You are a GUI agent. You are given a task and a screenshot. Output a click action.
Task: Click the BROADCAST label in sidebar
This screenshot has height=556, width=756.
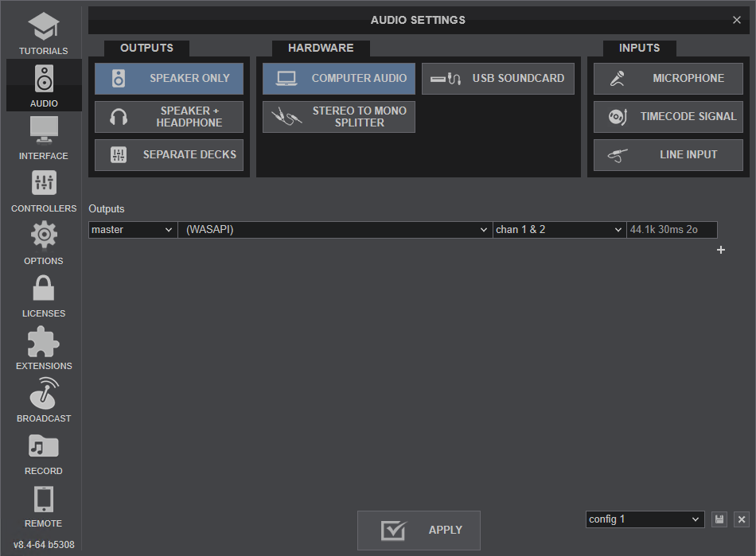coord(44,418)
